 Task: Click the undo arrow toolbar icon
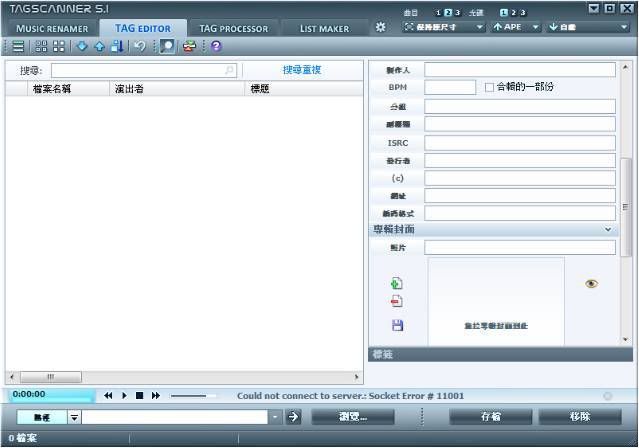(x=139, y=46)
